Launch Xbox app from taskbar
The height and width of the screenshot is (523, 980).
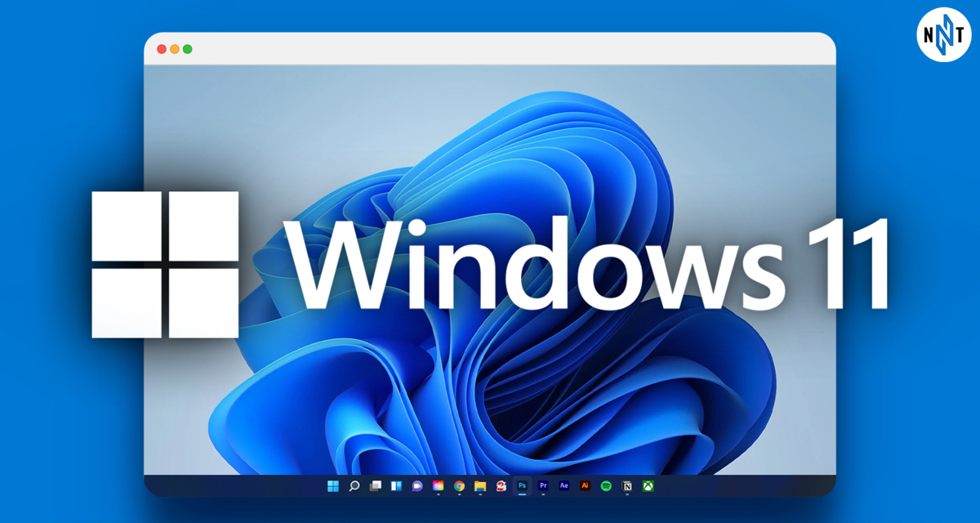point(648,485)
